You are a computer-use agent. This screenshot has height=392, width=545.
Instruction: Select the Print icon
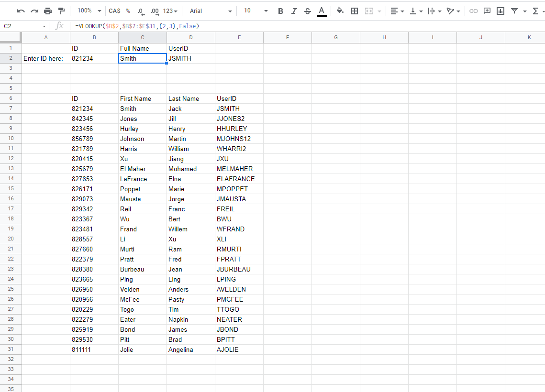click(x=47, y=11)
